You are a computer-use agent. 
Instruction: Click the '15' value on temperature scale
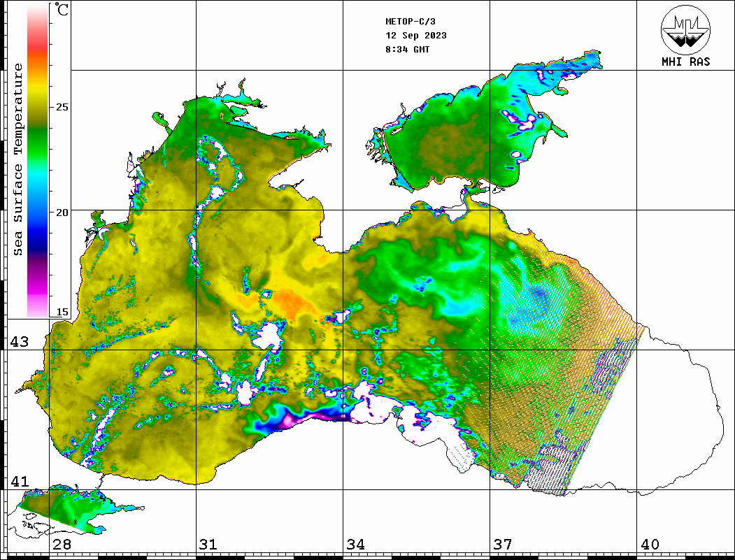click(62, 313)
